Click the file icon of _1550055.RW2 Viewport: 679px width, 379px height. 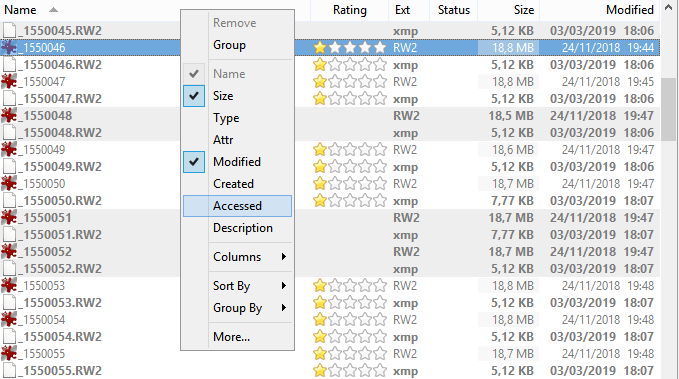(x=9, y=370)
